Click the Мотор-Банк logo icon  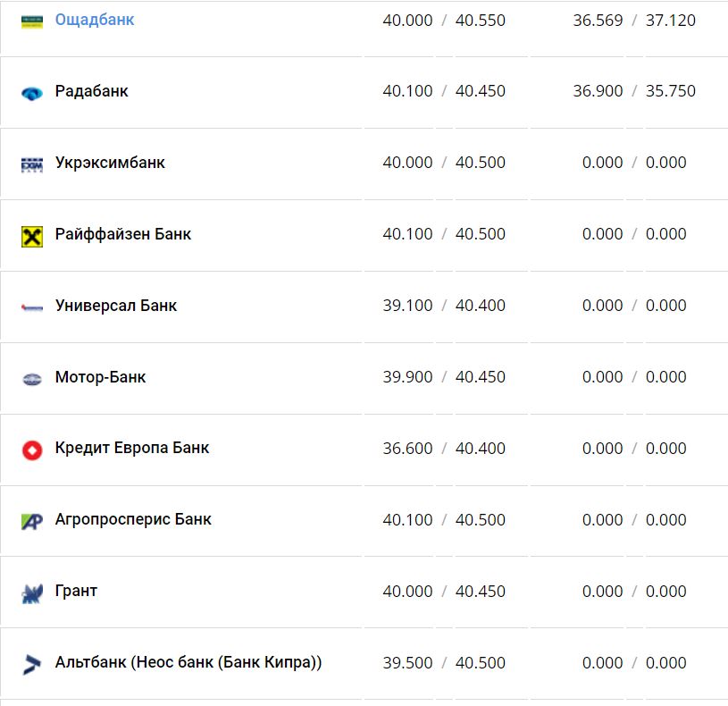coord(32,379)
